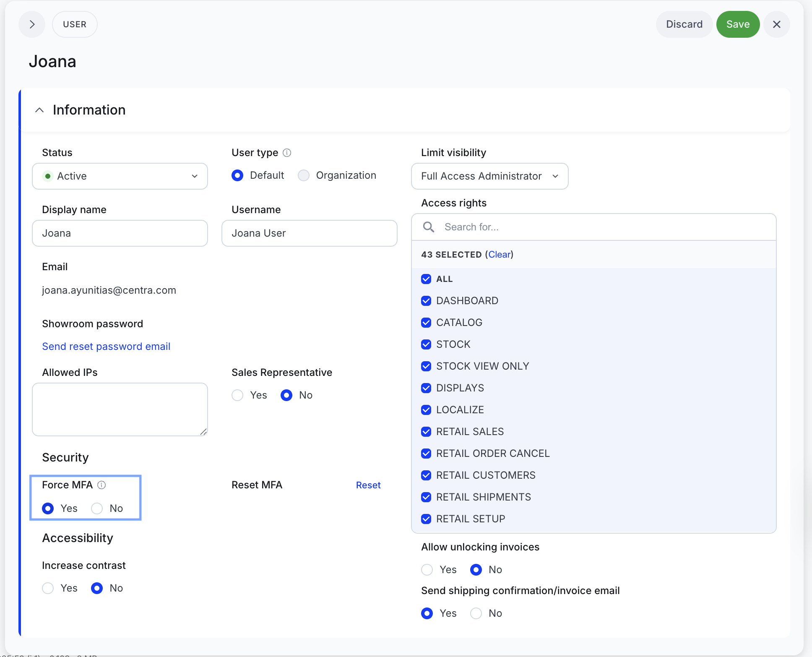Click the User type info icon
The width and height of the screenshot is (812, 657).
coord(287,153)
